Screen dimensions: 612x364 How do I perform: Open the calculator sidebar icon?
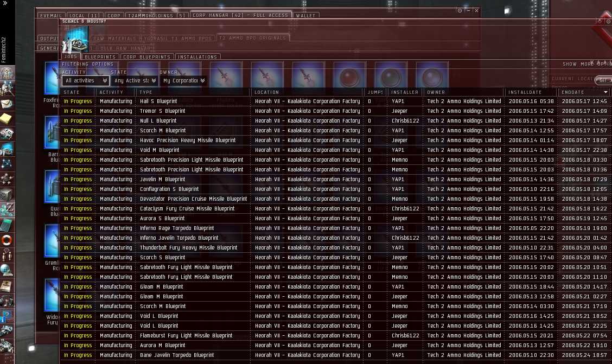pos(7,225)
